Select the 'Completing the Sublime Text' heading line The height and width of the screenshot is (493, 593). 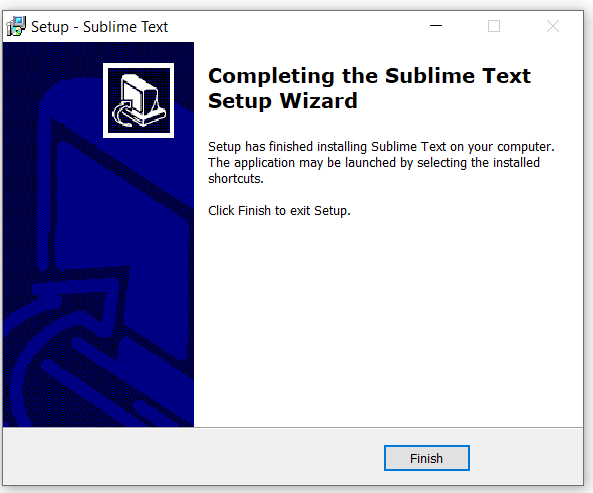[369, 76]
